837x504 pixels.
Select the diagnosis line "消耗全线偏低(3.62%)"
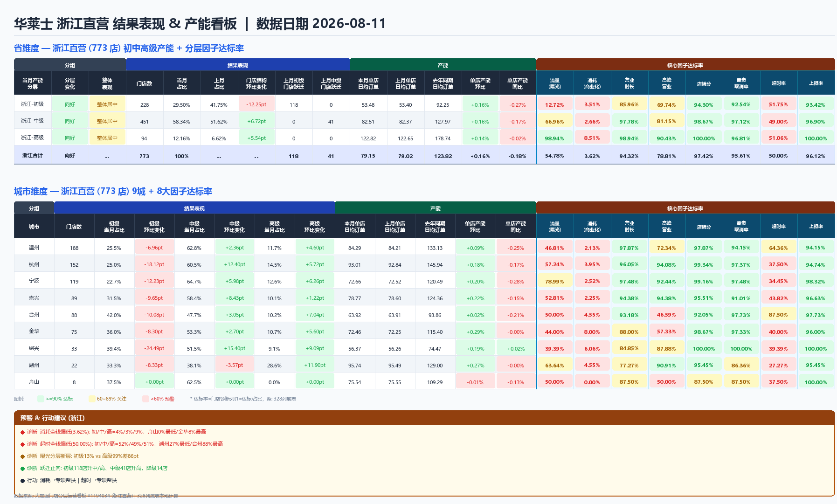116,432
